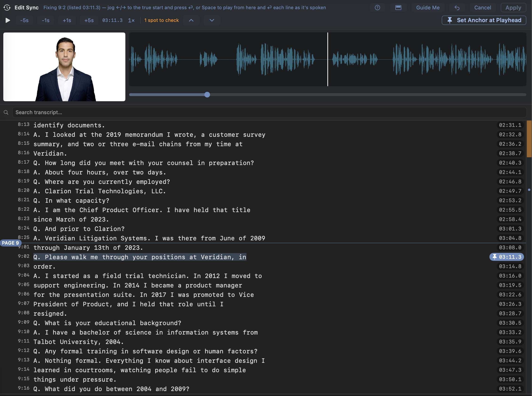
Task: Click the blue scrollbar position marker dot
Action: 529,190
